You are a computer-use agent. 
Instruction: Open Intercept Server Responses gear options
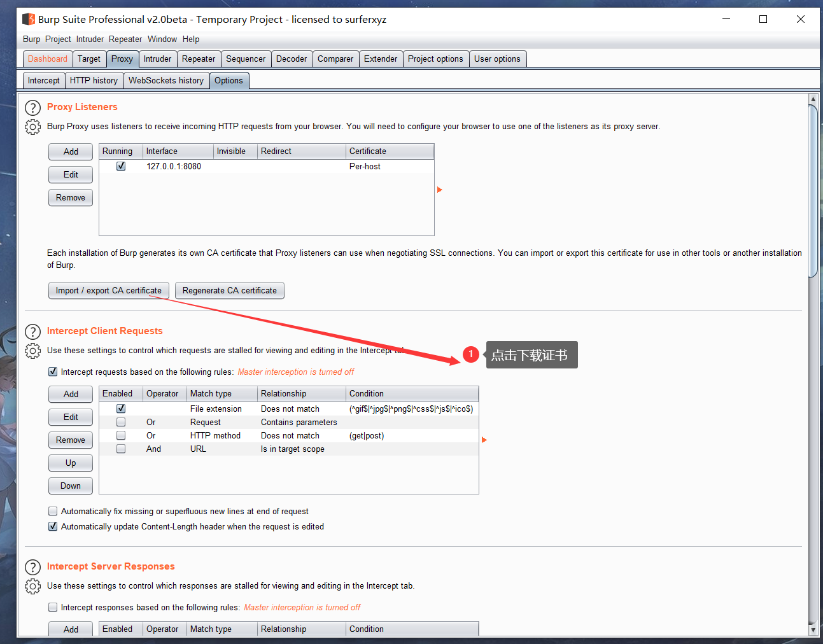[32, 586]
